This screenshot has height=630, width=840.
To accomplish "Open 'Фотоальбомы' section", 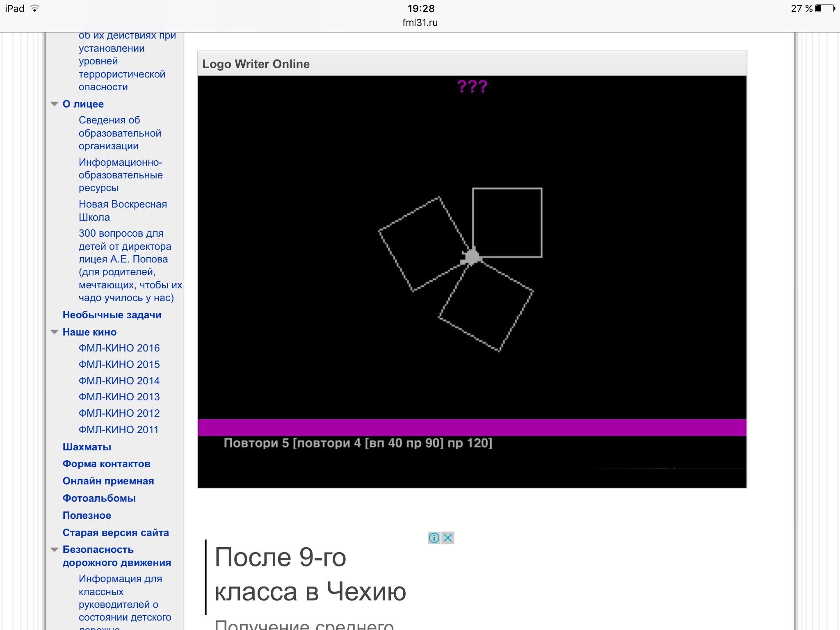I will (99, 498).
